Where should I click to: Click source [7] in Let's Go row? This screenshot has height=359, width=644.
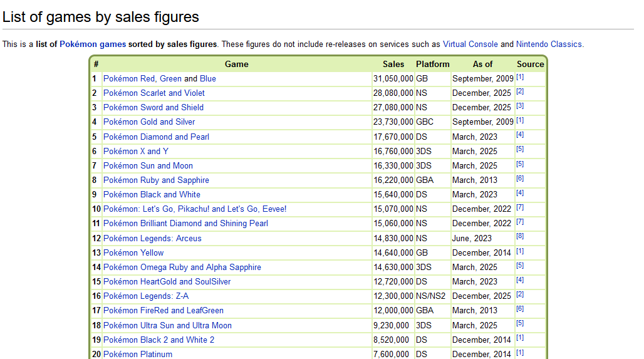pyautogui.click(x=520, y=207)
